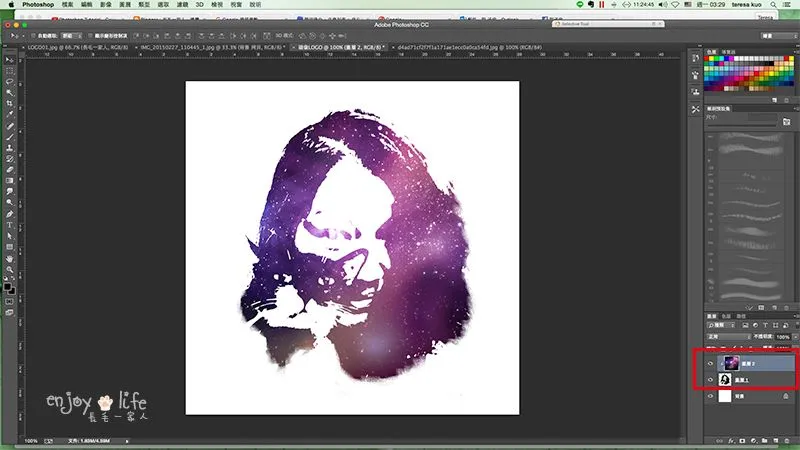Select the Brush tool
800x450 pixels.
(9, 137)
